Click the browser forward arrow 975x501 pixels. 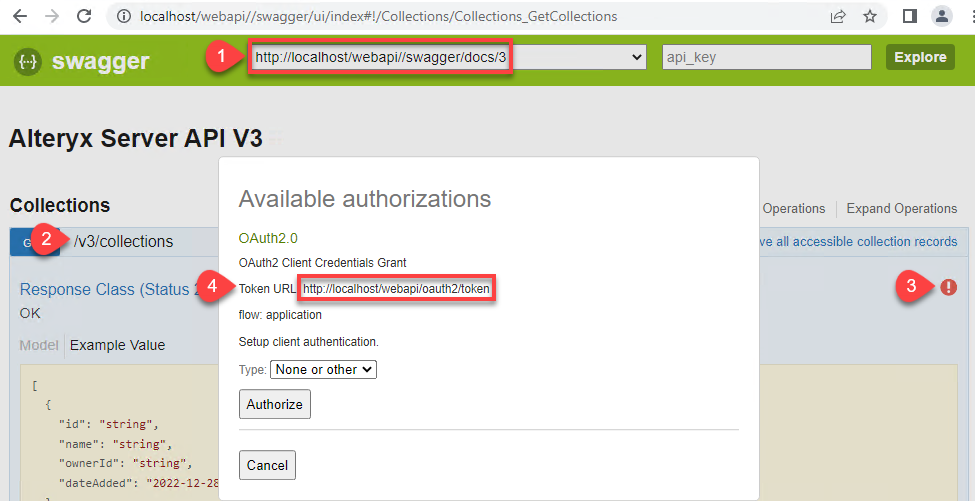click(51, 16)
